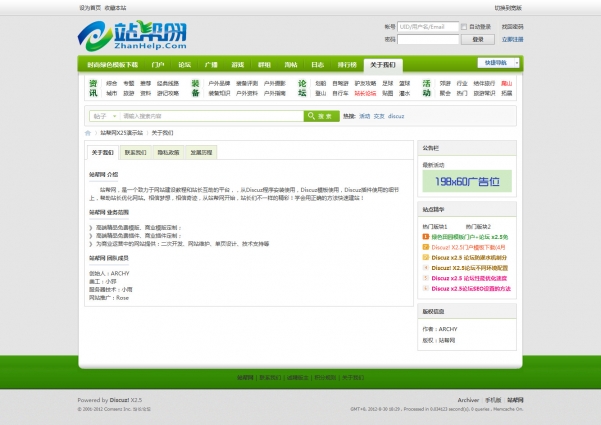
Task: Open the 快捷导航 quick navigation dropdown
Action: pos(498,63)
